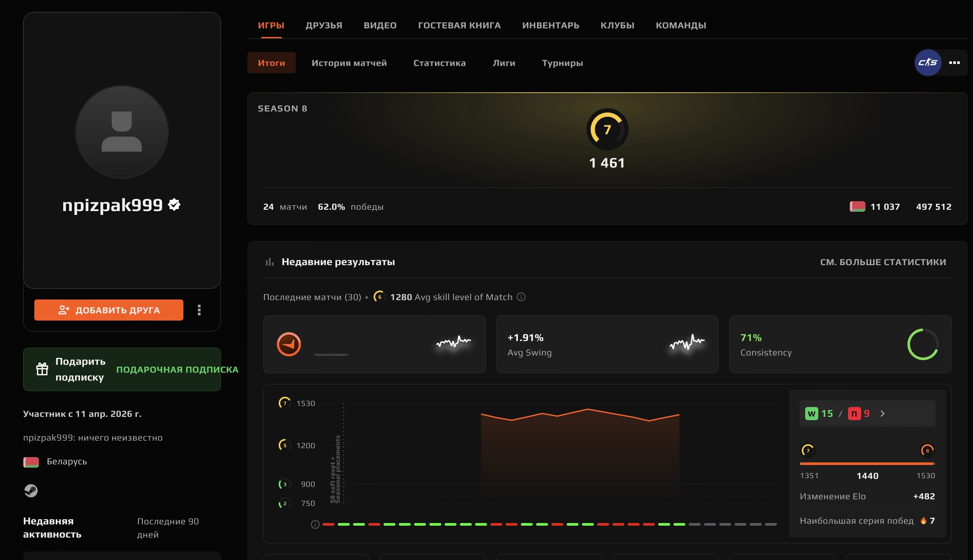Select the Итоги sub-tab
973x560 pixels.
tap(271, 63)
